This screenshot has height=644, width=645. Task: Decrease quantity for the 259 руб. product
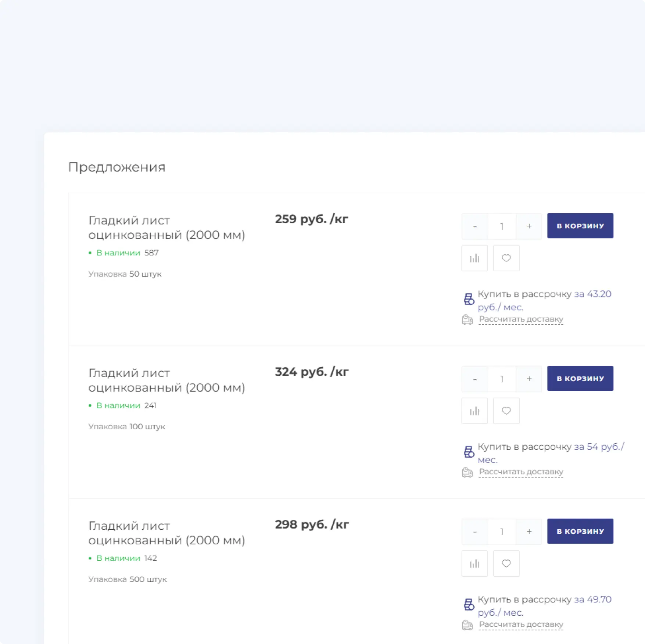(475, 226)
